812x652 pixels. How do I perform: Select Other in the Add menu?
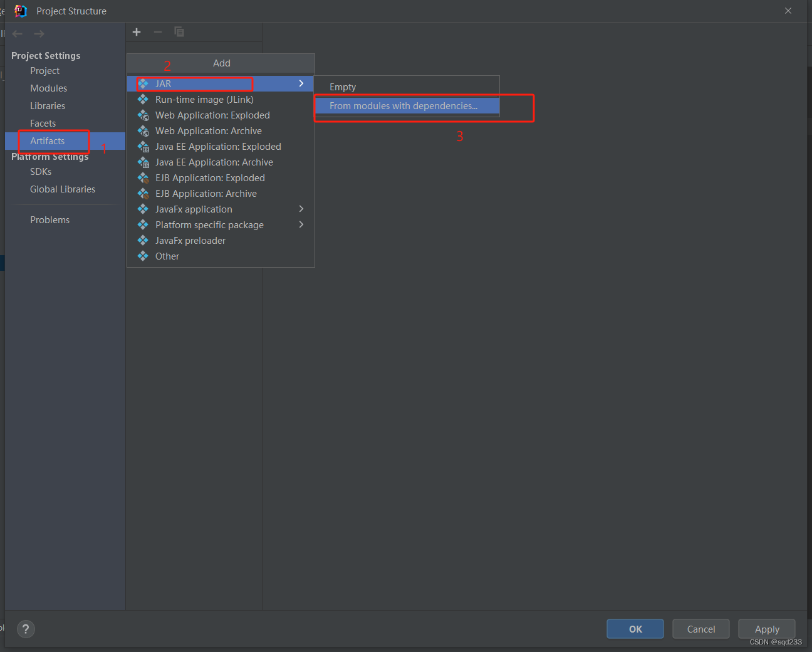click(220, 256)
